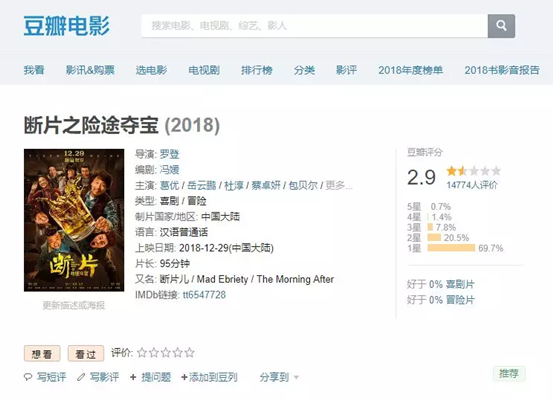Click the 1星 rating bar
Image resolution: width=553 pixels, height=400 pixels.
pos(451,248)
